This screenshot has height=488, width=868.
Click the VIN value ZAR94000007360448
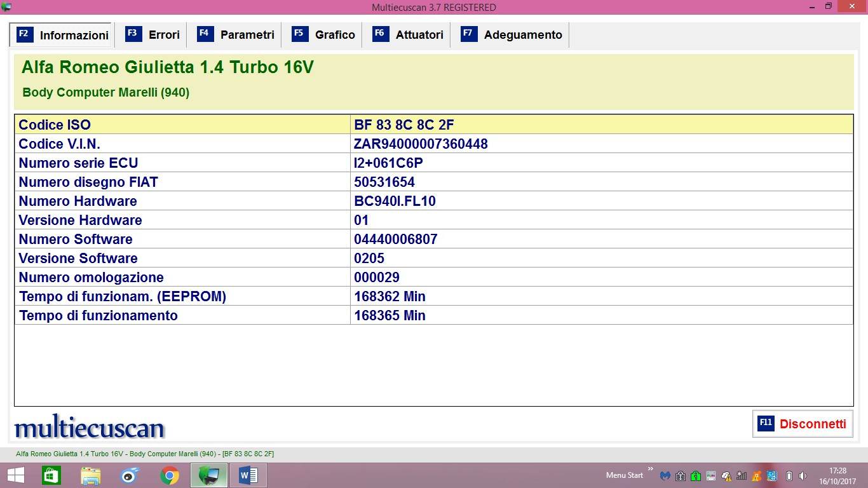(x=421, y=144)
